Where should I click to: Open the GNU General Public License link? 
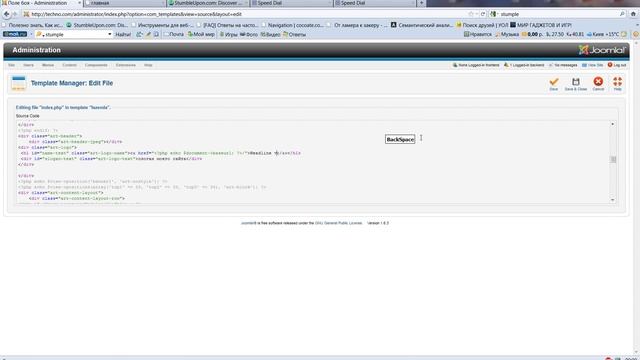(338, 223)
